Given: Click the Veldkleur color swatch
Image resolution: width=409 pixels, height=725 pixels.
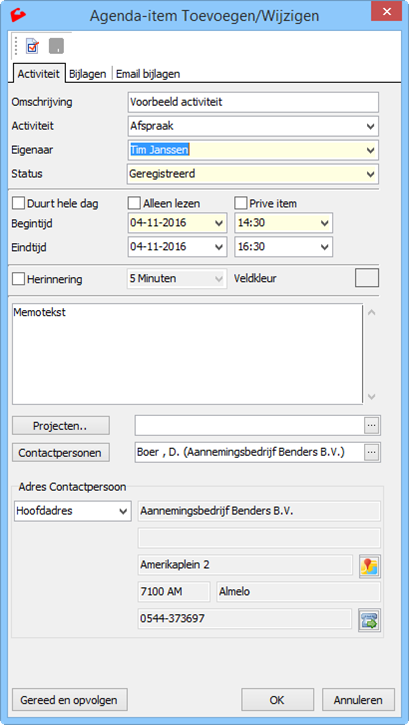Looking at the screenshot, I should pos(367,278).
